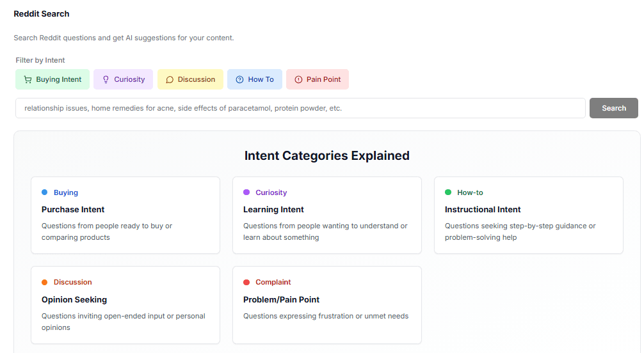Click the Problem/Pain Point heading
Screen dimensions: 644x353
(x=281, y=300)
